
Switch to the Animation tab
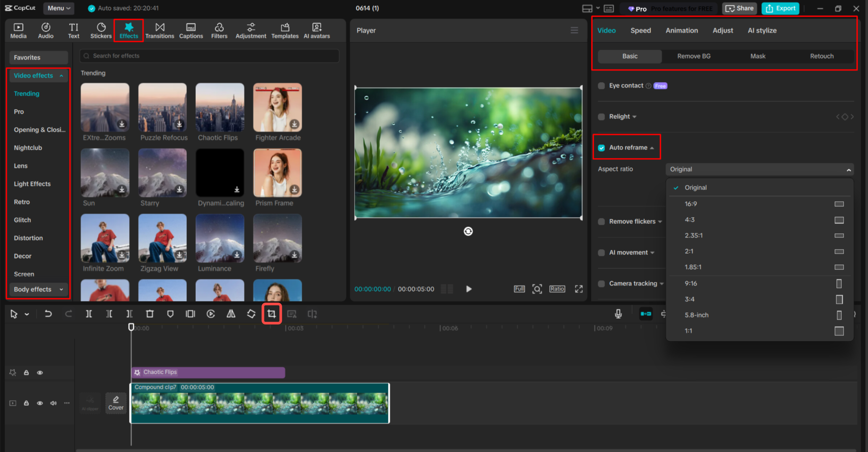pos(682,30)
